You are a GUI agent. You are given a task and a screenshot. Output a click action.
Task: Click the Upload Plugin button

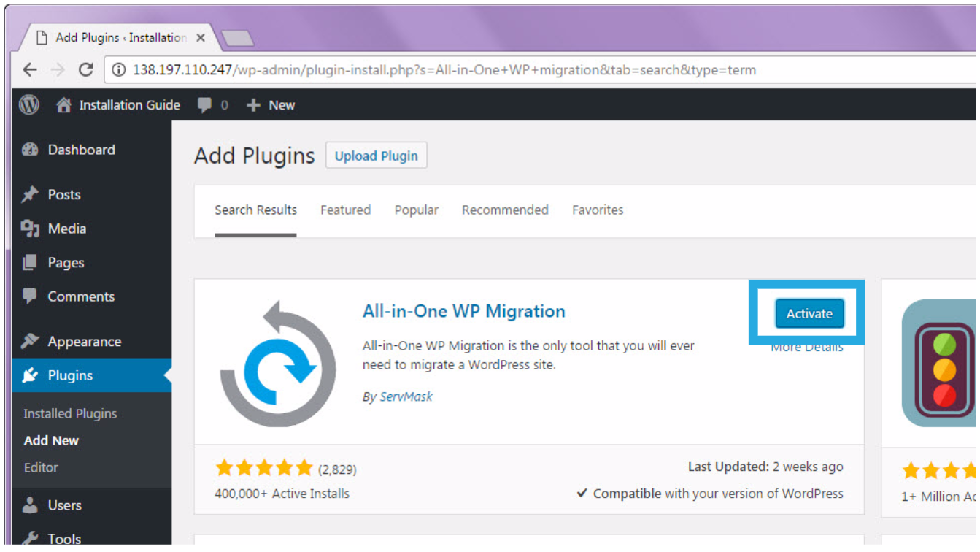(x=376, y=156)
